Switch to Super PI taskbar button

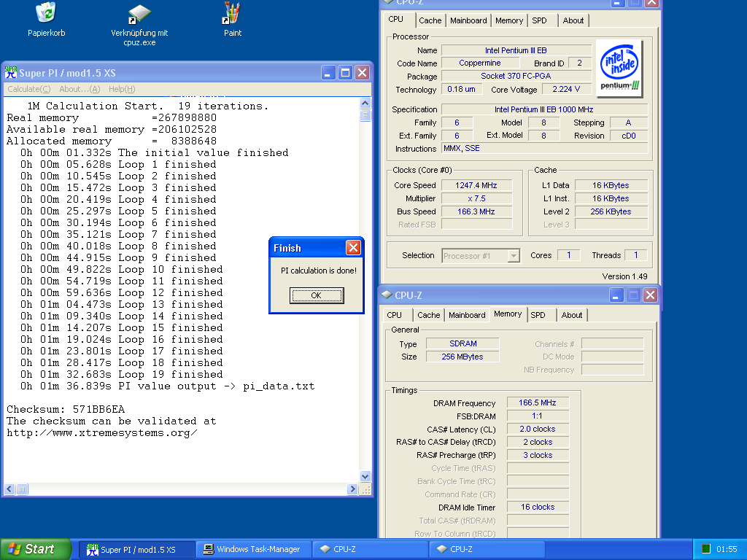[x=136, y=550]
